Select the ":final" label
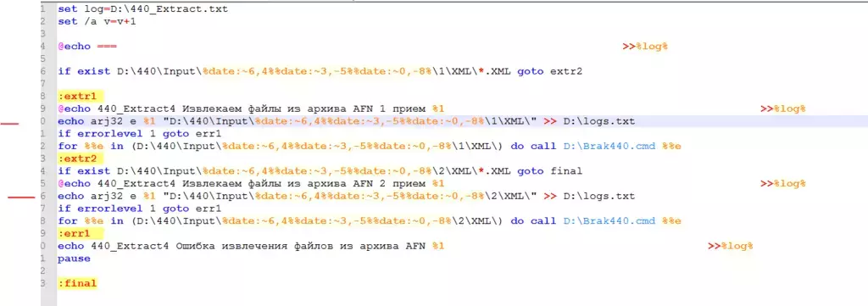The width and height of the screenshot is (868, 306). [x=77, y=283]
